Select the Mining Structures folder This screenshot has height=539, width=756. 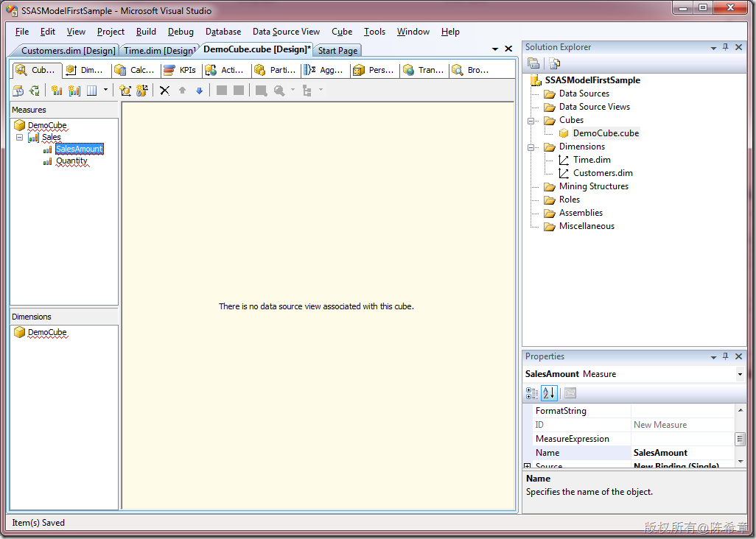(x=593, y=186)
